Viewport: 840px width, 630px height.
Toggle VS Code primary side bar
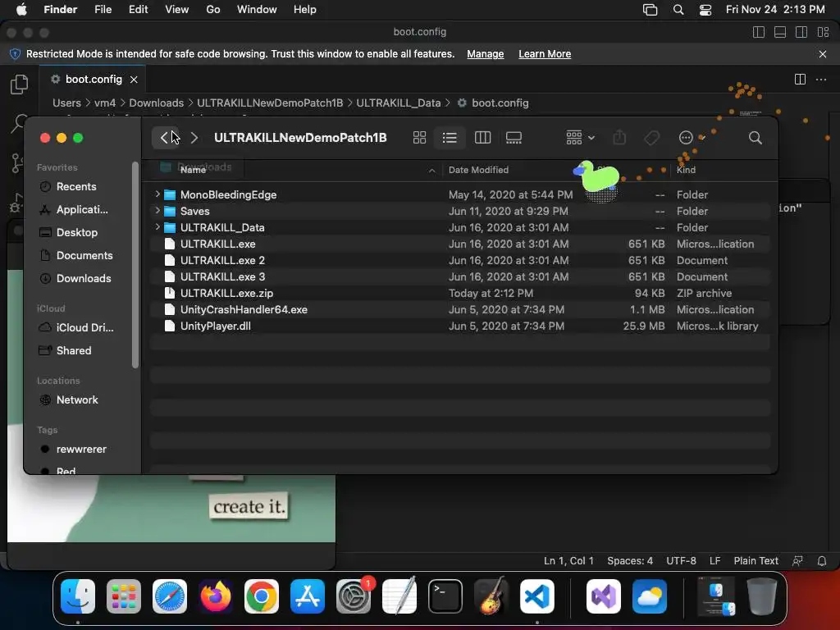tap(759, 32)
